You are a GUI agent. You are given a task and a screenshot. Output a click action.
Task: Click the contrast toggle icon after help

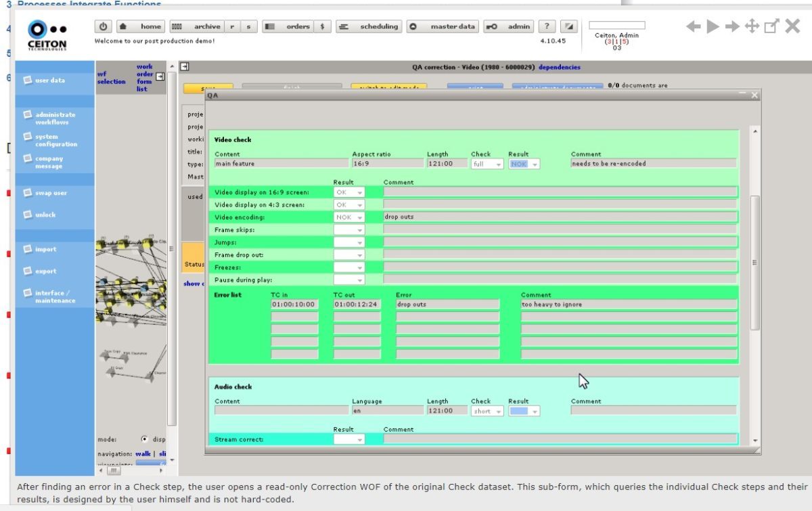(569, 26)
